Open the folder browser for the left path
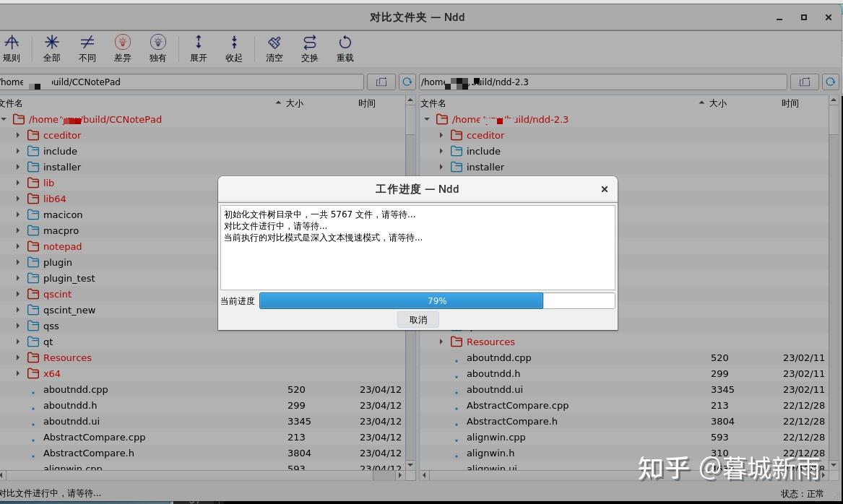843x504 pixels. click(x=381, y=82)
